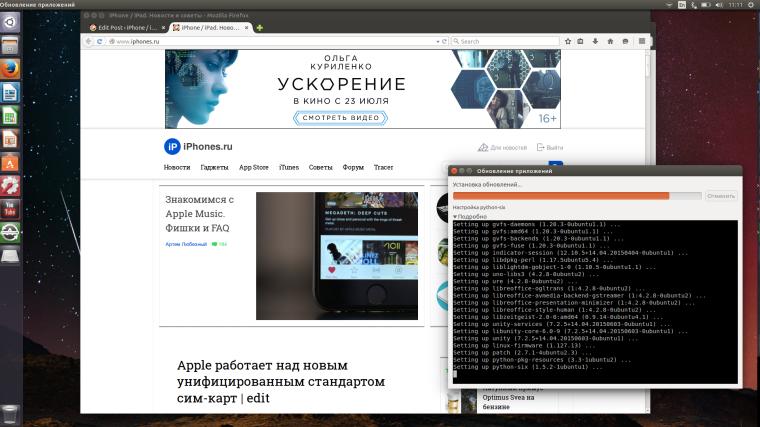Open the session gear menu in panel

pos(751,5)
